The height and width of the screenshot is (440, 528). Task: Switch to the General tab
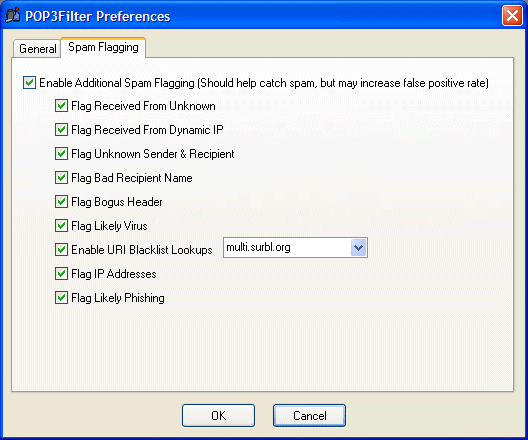click(x=37, y=49)
